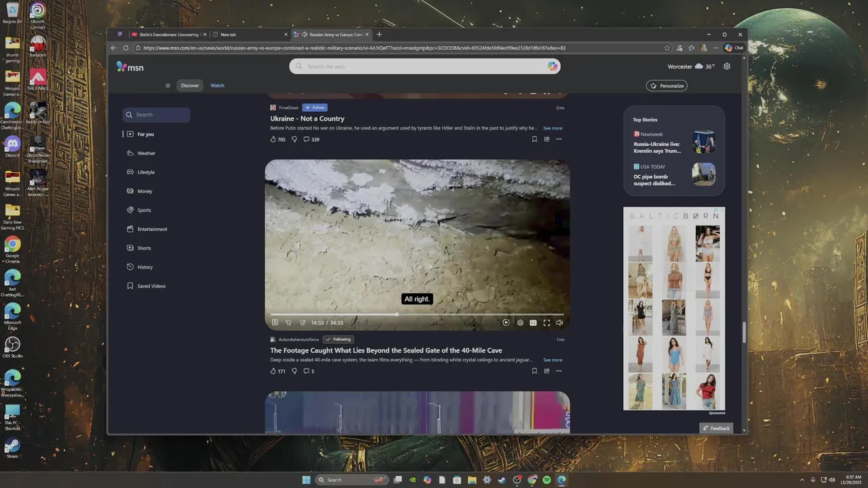Refresh the page in Edge
The width and height of the screenshot is (868, 488).
[125, 48]
